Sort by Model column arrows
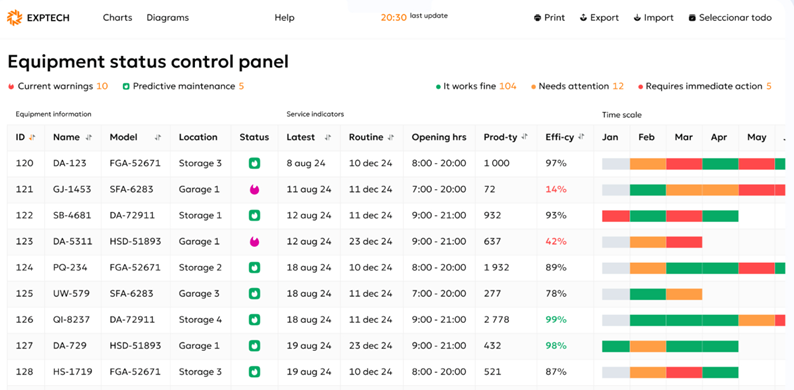Viewport: 794px width, 390px height. click(157, 137)
